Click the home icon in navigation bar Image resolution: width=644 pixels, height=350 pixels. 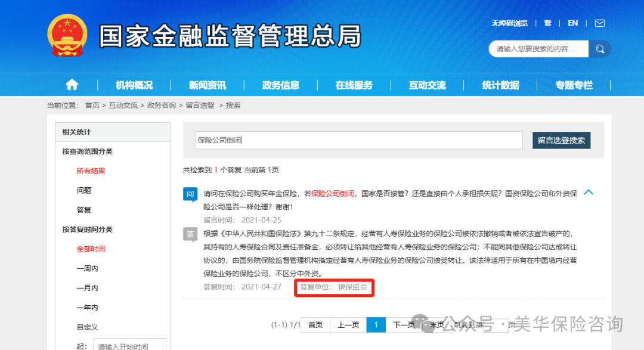tap(71, 85)
